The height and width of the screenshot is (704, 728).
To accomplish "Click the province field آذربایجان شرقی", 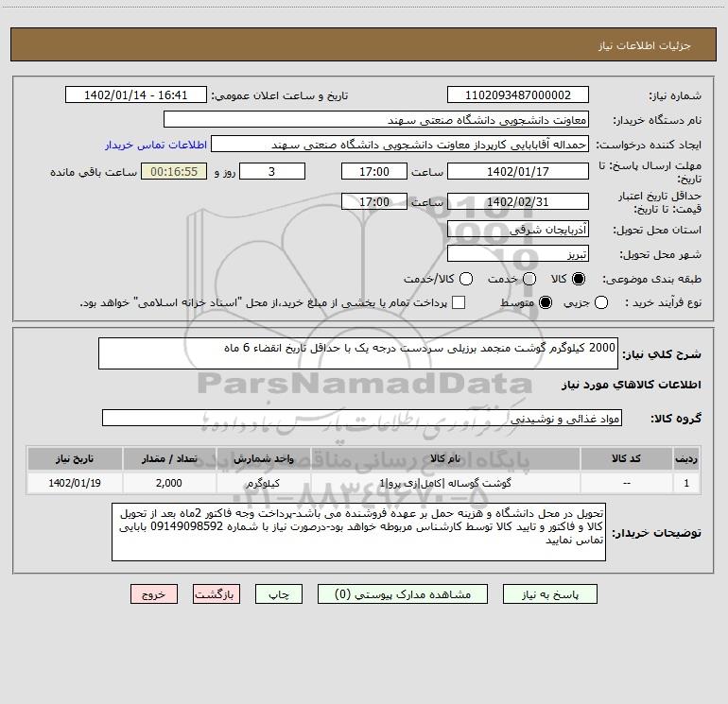I will click(x=518, y=229).
